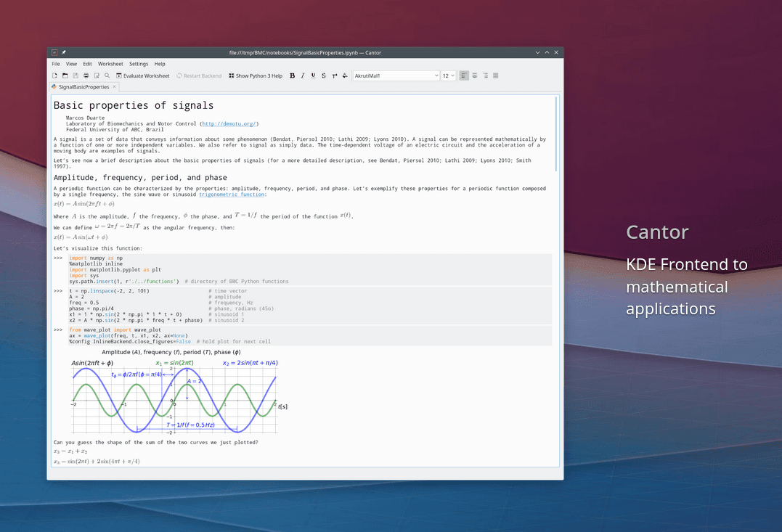Viewport: 782px width, 532px height.
Task: Toggle italic text formatting
Action: (303, 75)
